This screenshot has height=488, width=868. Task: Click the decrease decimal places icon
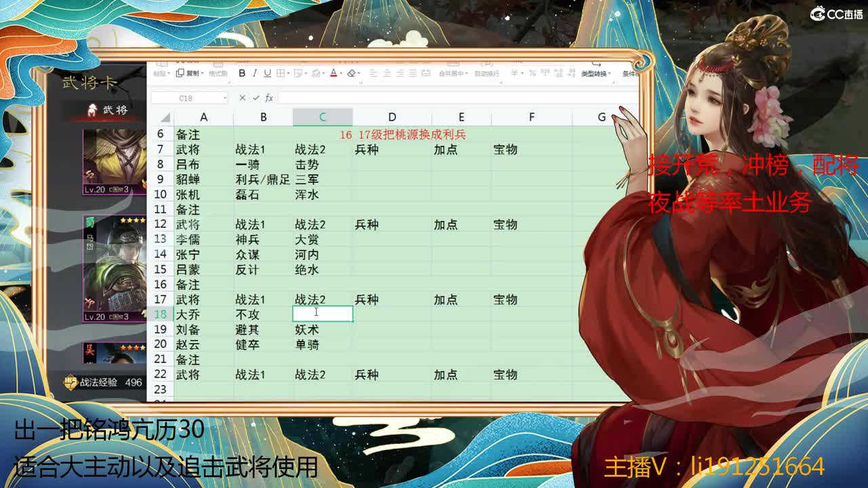(x=571, y=73)
